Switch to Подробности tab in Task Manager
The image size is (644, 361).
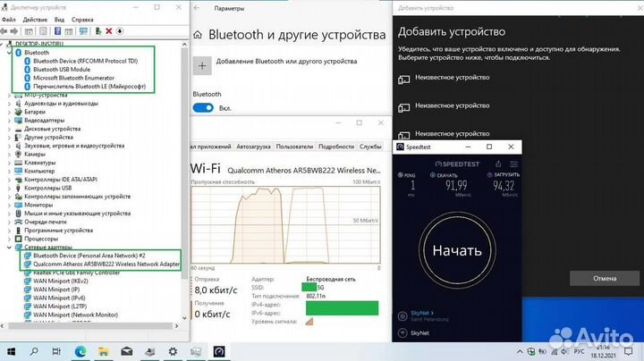336,147
